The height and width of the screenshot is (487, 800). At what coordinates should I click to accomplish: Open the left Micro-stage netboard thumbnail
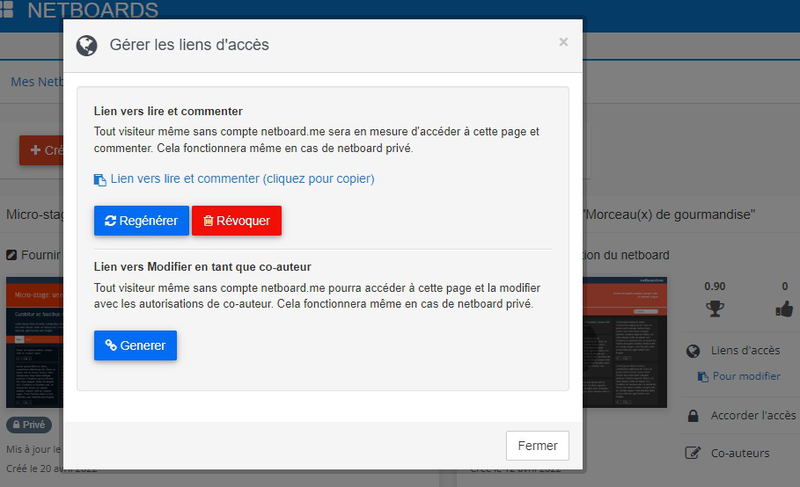click(x=35, y=342)
